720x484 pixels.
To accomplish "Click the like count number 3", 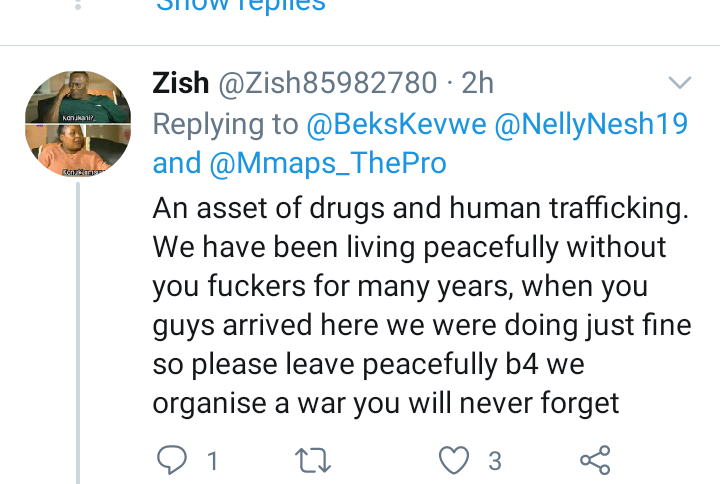I will (495, 461).
